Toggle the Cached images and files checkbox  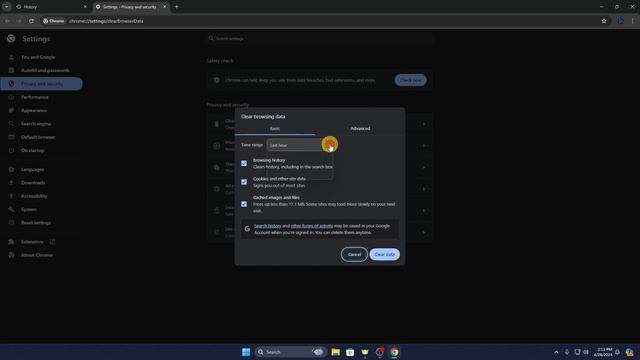click(244, 204)
